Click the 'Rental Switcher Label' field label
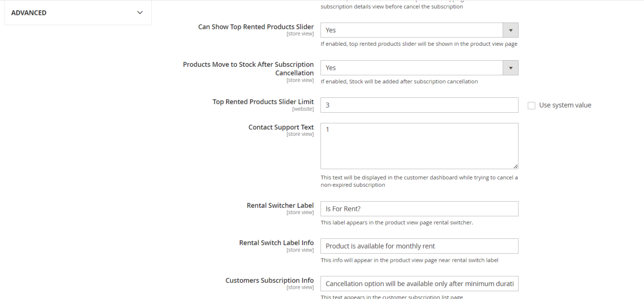This screenshot has width=644, height=299. [x=280, y=205]
